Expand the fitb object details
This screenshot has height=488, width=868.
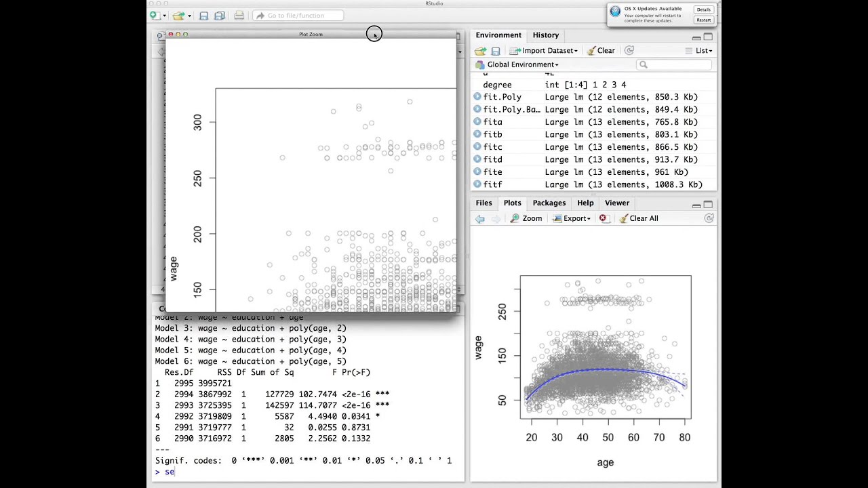(x=477, y=134)
